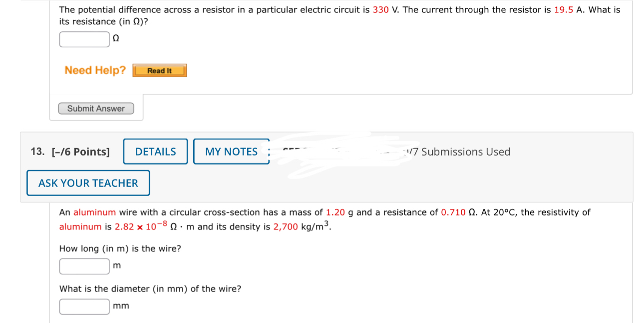Click the orange Read It tutorial link
The width and height of the screenshot is (644, 323).
coord(159,70)
